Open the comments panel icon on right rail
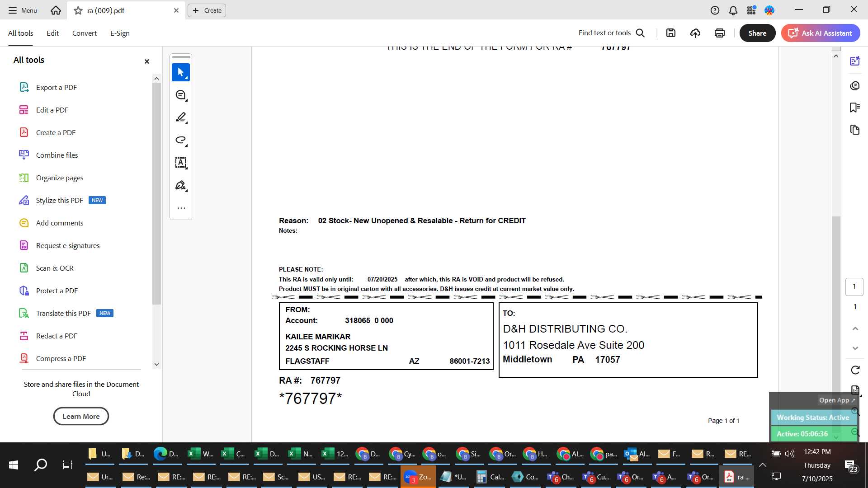This screenshot has width=868, height=488. (855, 85)
